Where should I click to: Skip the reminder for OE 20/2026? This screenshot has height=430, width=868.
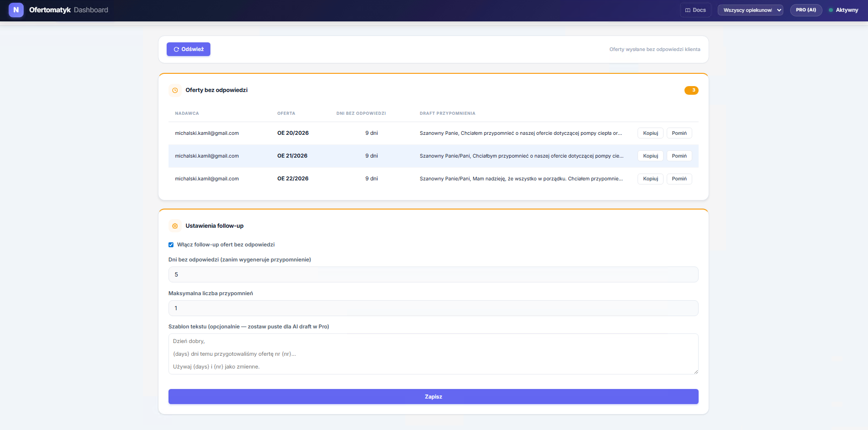[679, 133]
